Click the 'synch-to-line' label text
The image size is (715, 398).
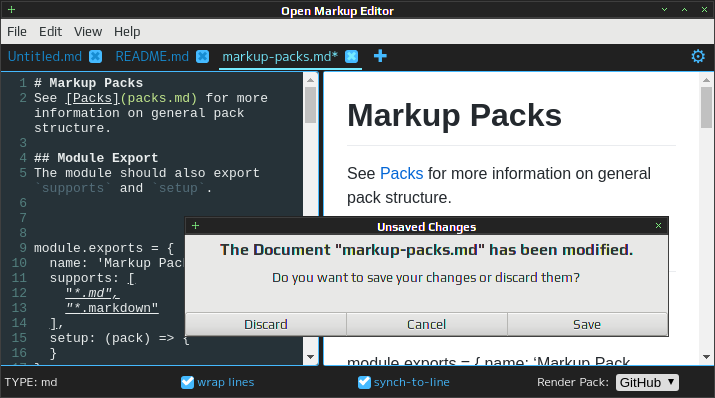point(412,382)
